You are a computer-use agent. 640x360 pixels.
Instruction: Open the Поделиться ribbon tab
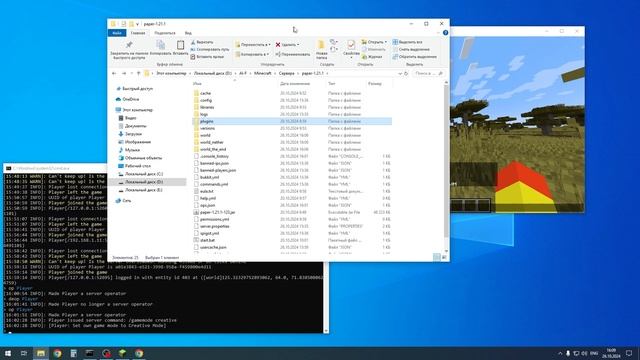tap(165, 33)
